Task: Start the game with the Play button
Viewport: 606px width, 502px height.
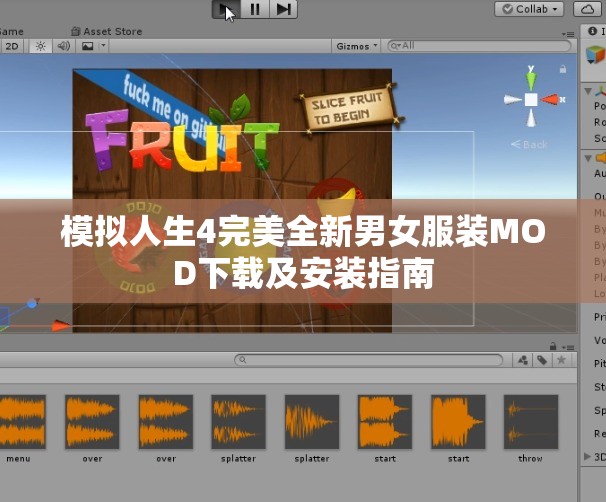Action: (x=226, y=9)
